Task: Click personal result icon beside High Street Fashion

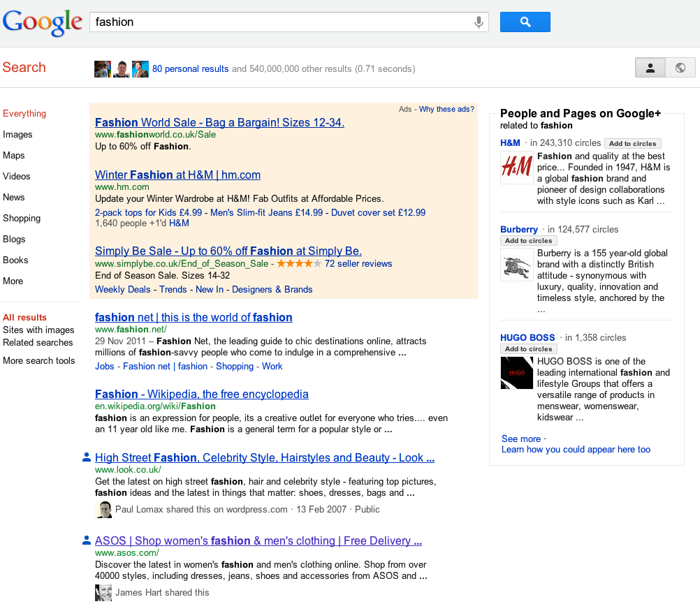Action: [87, 457]
